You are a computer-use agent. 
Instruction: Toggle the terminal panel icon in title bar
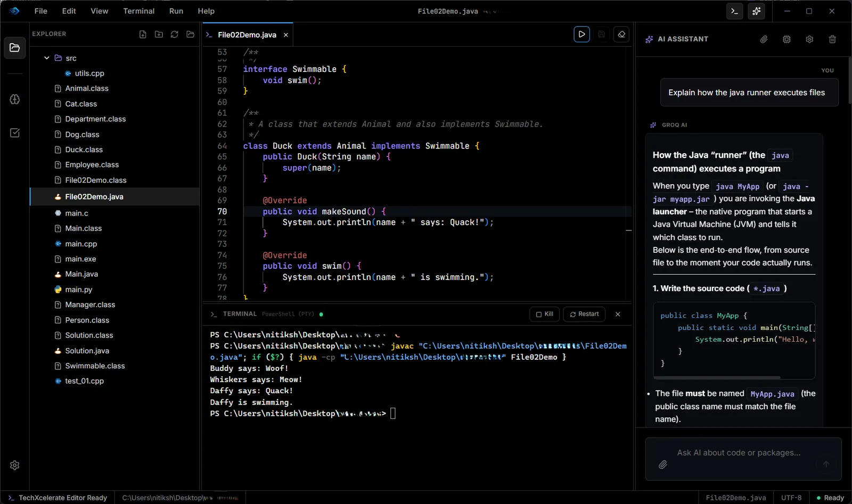pyautogui.click(x=735, y=11)
